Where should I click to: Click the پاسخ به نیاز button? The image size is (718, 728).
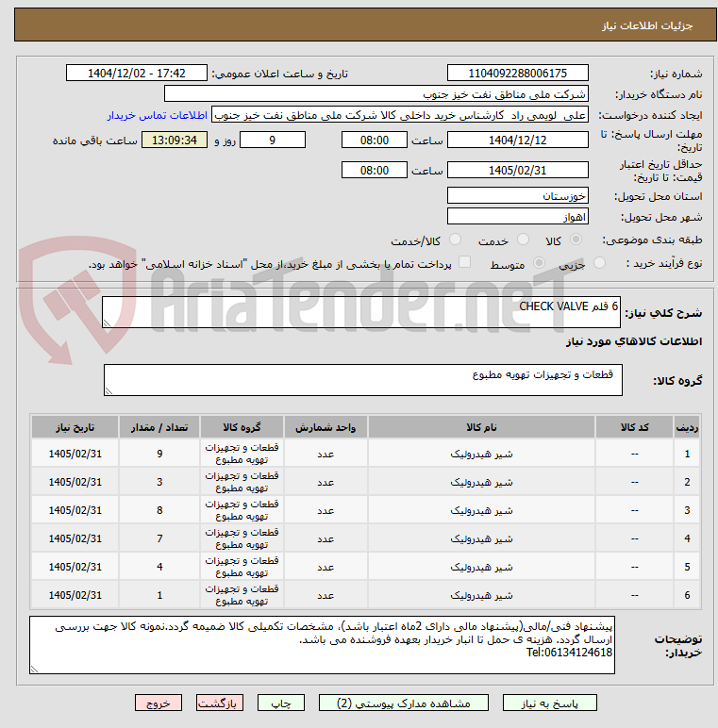tap(550, 703)
